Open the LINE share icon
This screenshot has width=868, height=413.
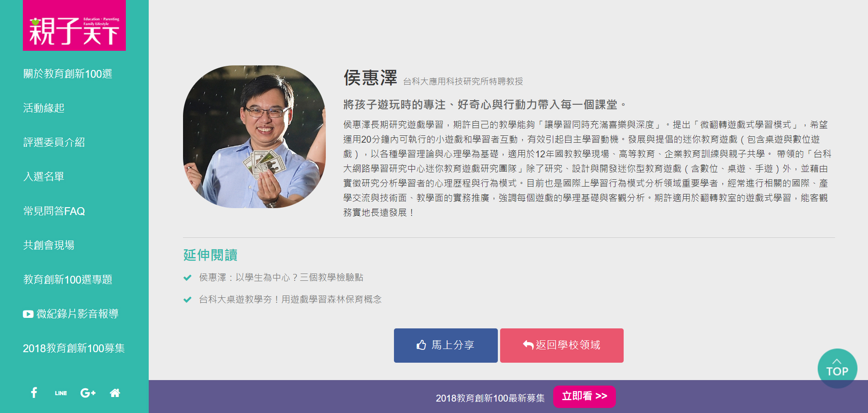[61, 393]
